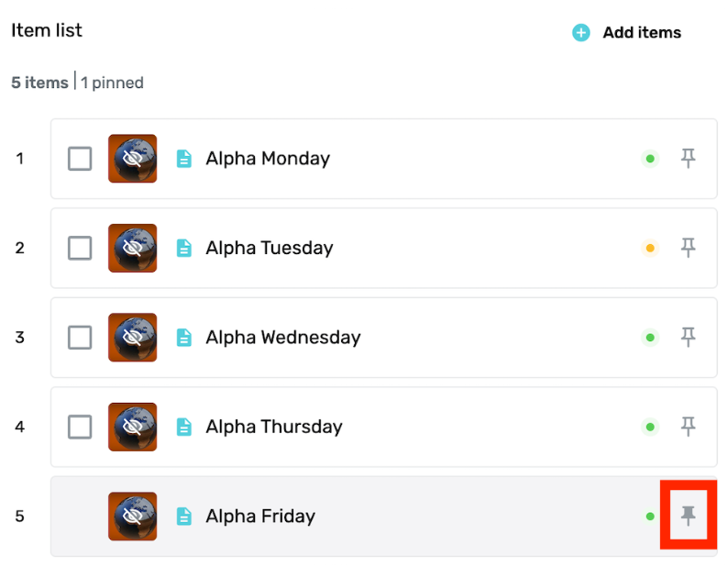Click the Alpha Monday globe thumbnail
This screenshot has height=567, width=728.
[x=132, y=159]
